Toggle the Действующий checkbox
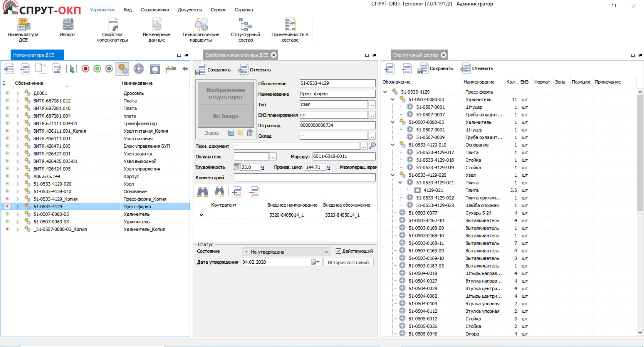 pos(339,251)
